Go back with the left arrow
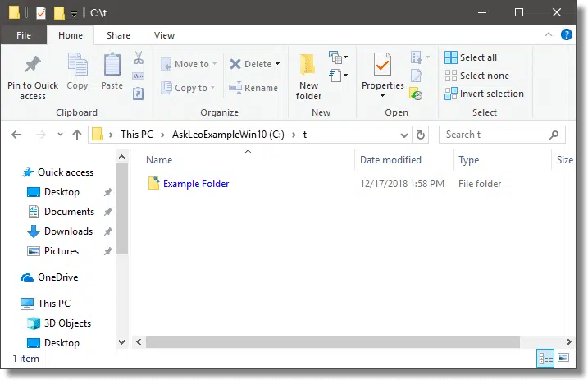Image resolution: width=588 pixels, height=380 pixels. 16,135
